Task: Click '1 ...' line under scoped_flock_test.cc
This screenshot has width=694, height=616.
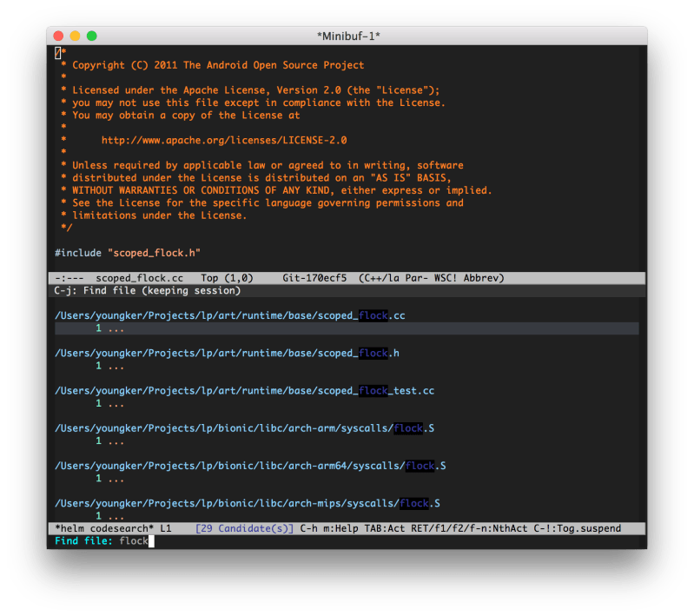Action: tap(109, 403)
